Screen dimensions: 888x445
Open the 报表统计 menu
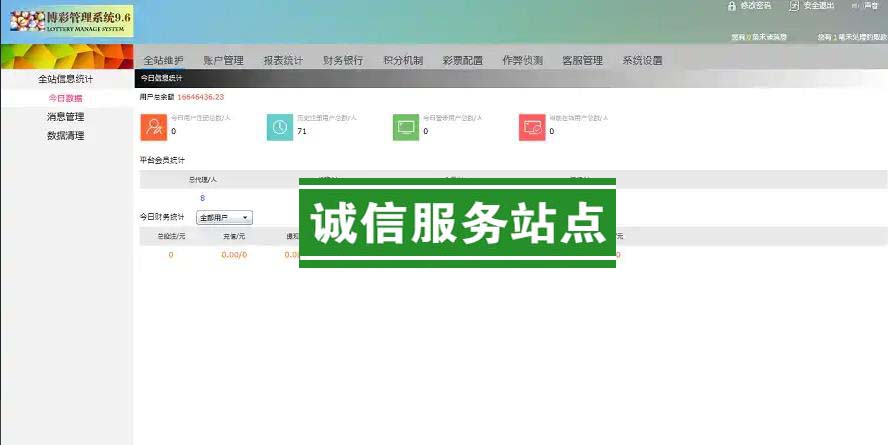(x=283, y=60)
